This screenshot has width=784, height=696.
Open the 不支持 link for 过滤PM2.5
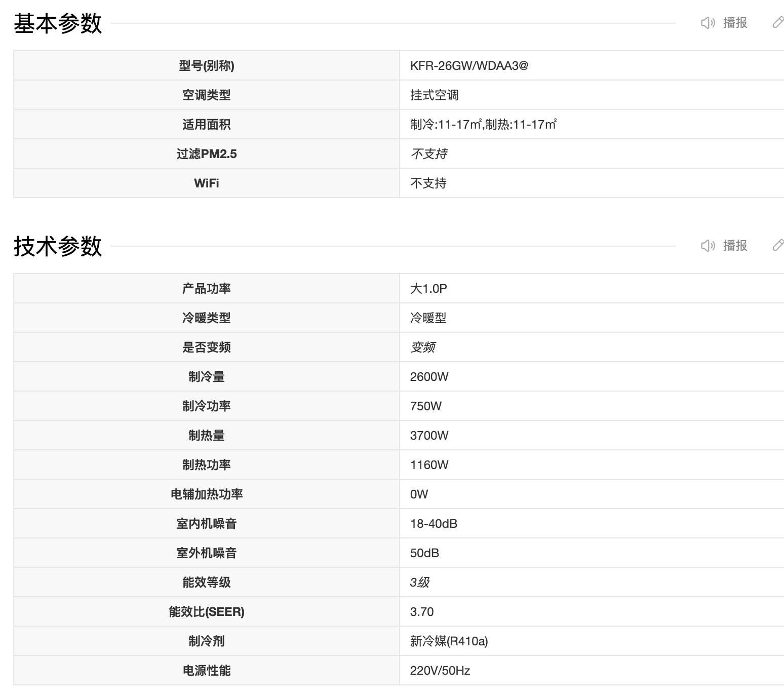(429, 154)
